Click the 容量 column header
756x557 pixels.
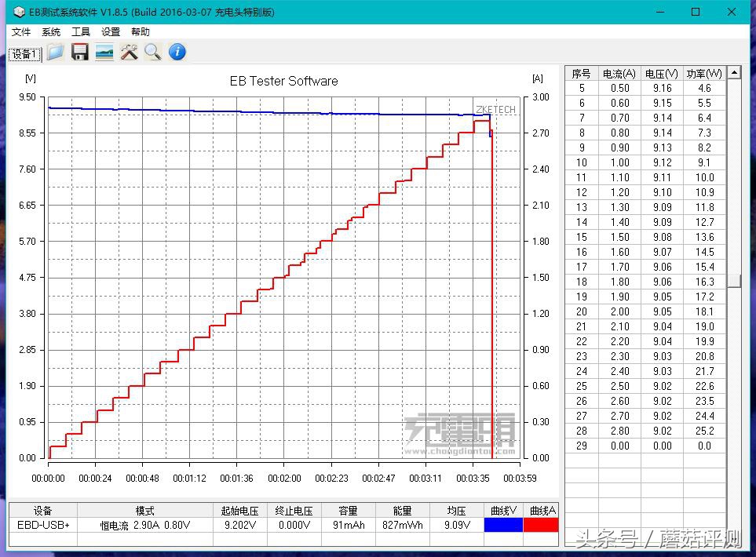pyautogui.click(x=348, y=510)
